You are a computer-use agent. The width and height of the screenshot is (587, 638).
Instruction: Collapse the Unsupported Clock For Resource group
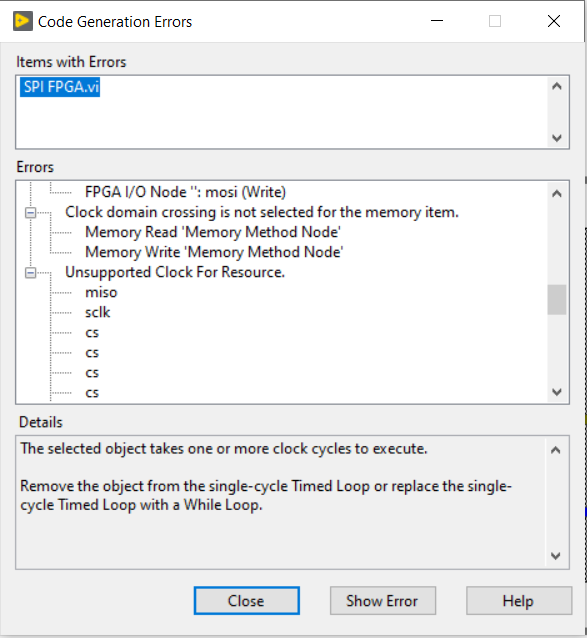coord(31,273)
